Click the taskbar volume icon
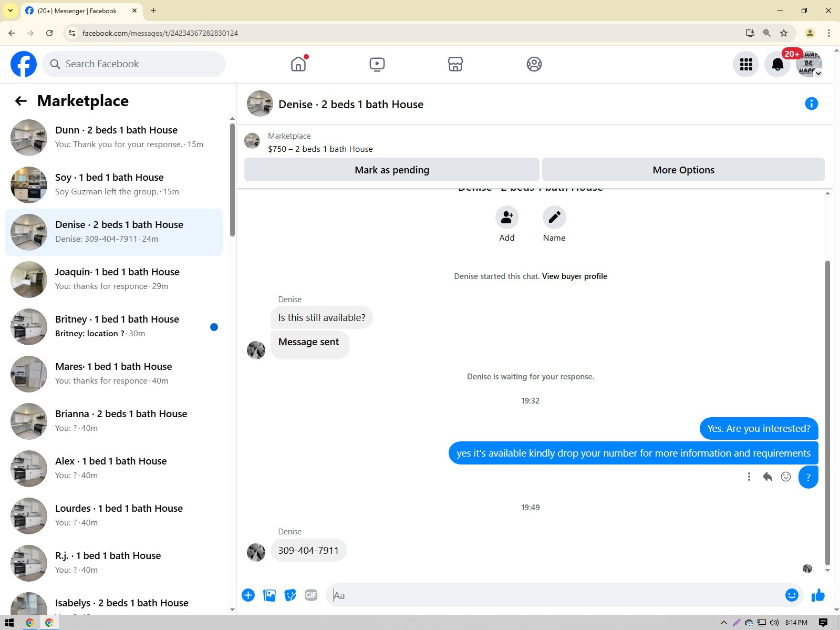 pos(774,623)
